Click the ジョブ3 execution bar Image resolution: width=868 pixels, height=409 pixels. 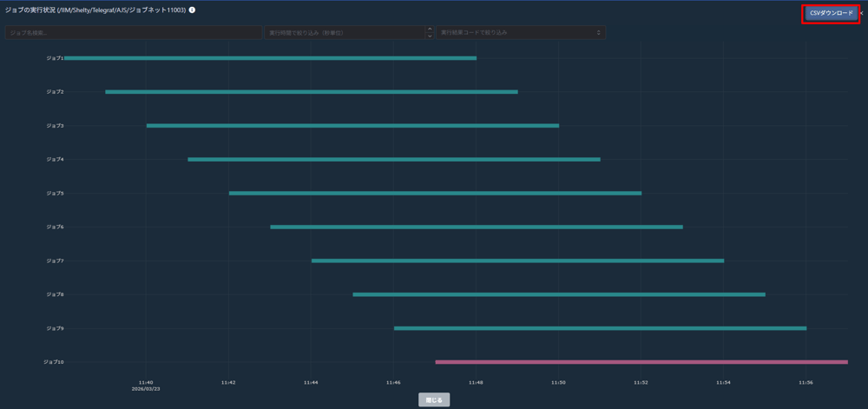352,126
